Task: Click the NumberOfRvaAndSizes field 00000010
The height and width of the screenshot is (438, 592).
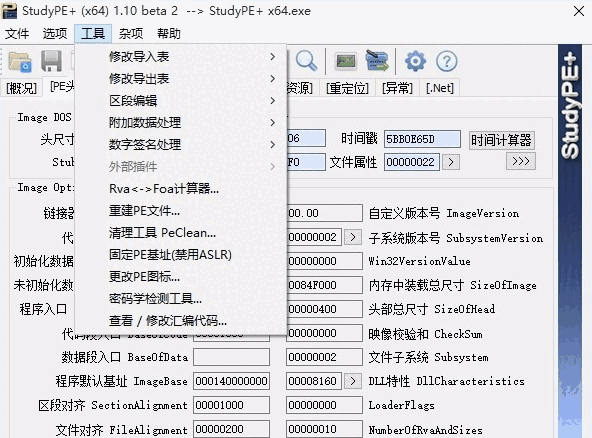Action: 324,429
